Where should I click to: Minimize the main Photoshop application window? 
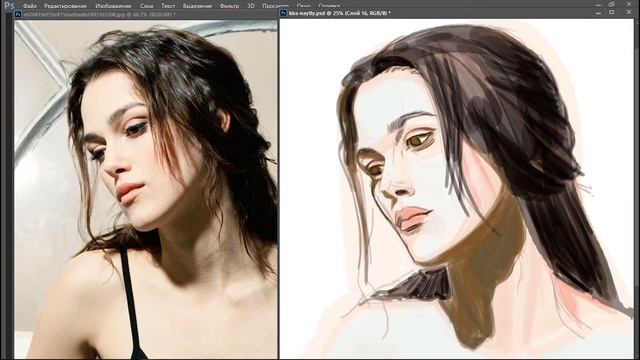[x=598, y=4]
